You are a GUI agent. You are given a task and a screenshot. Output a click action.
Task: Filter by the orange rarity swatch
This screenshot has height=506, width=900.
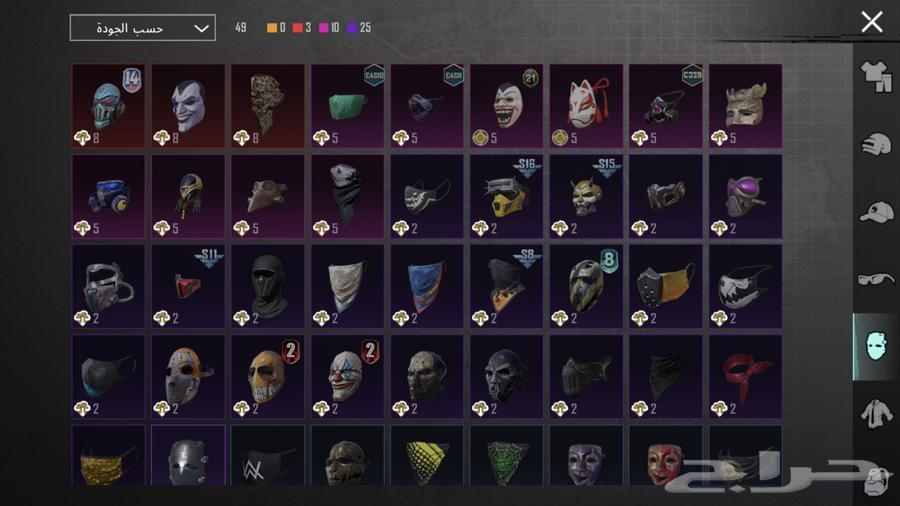coord(272,28)
